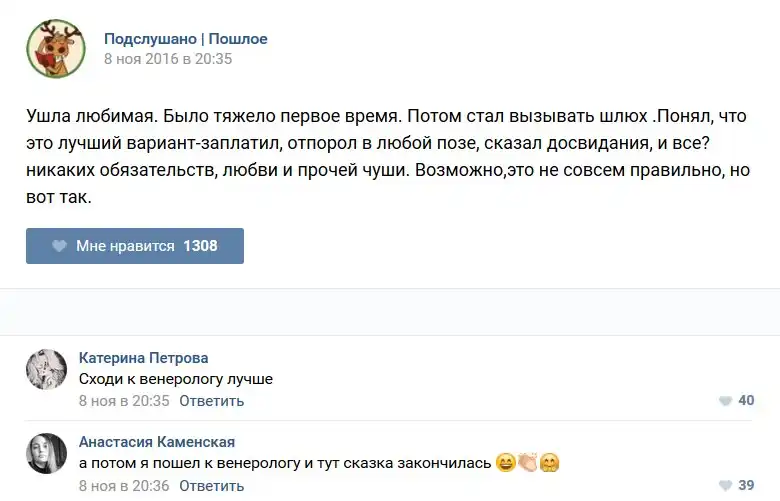The width and height of the screenshot is (780, 501).
Task: Open Катерина Петрова's profile picture
Action: coord(46,370)
